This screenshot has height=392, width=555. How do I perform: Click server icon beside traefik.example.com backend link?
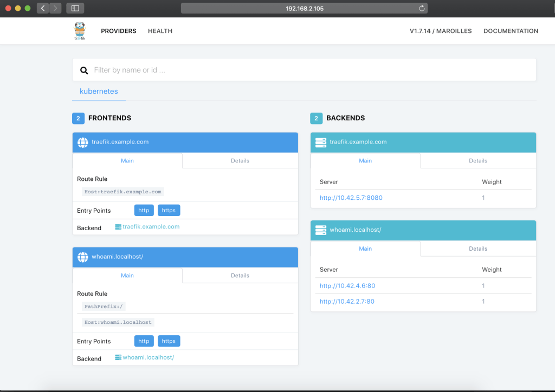click(x=118, y=227)
